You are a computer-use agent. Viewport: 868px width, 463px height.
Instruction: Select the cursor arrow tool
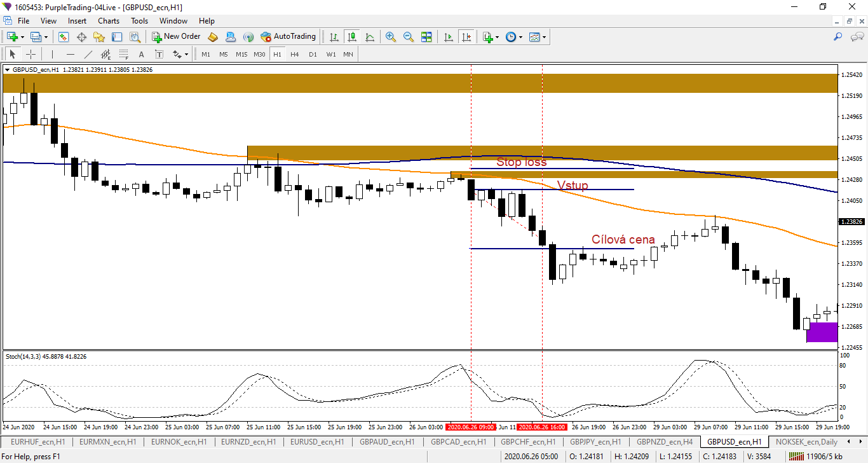pyautogui.click(x=12, y=54)
